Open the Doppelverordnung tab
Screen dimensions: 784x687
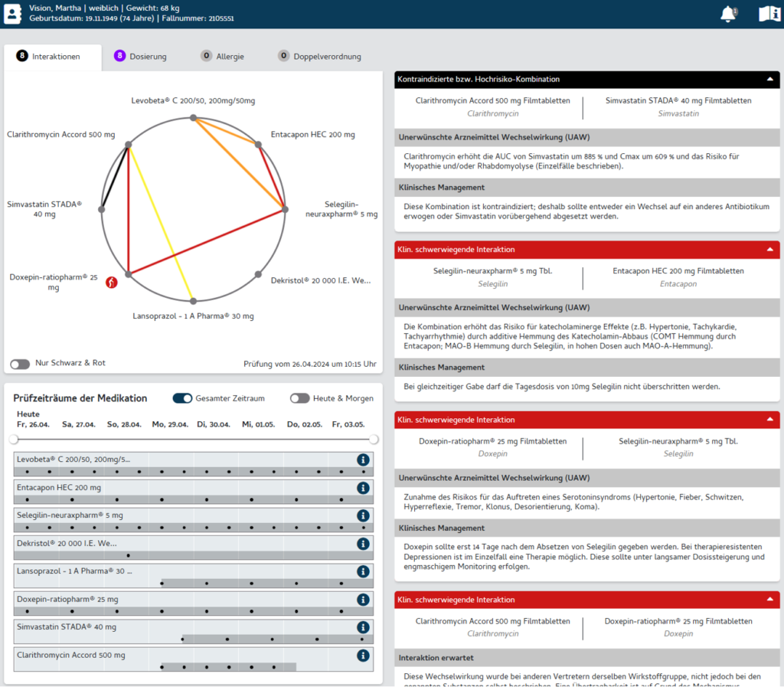319,57
